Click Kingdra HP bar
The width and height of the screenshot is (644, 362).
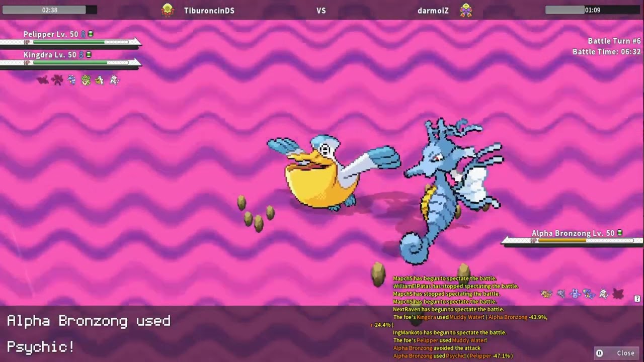coord(80,62)
